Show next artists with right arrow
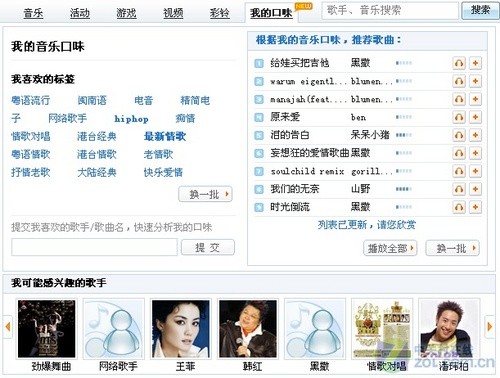 point(489,327)
